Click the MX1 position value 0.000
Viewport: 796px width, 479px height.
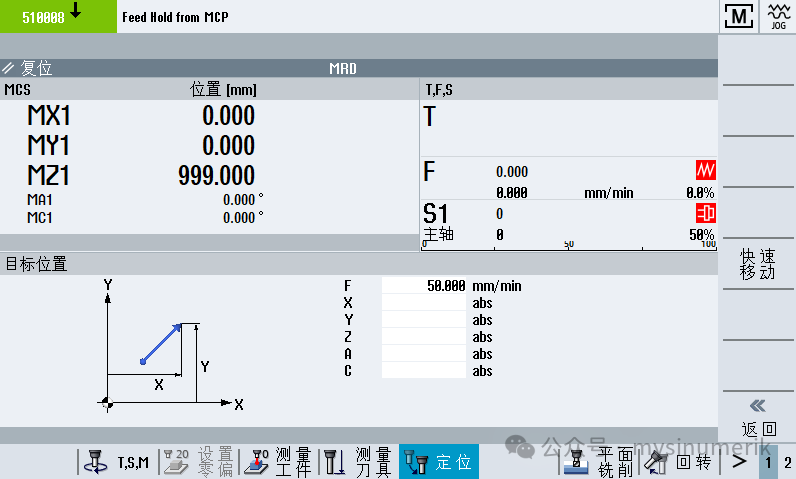(x=228, y=116)
